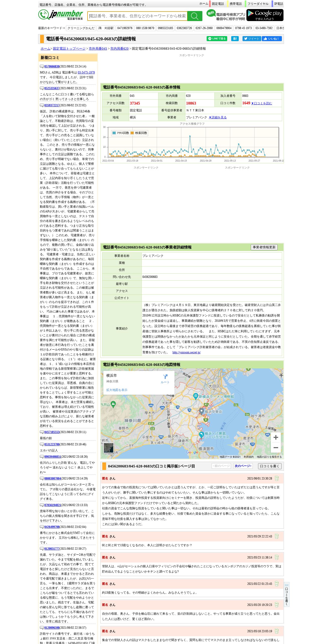Zoom out the map with minus button
Screen dimensions: 322x644
(276, 448)
